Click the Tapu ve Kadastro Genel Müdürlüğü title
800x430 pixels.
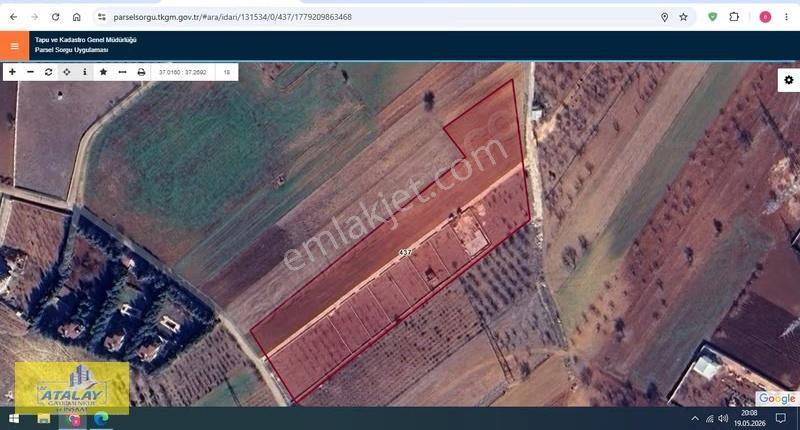coord(85,40)
